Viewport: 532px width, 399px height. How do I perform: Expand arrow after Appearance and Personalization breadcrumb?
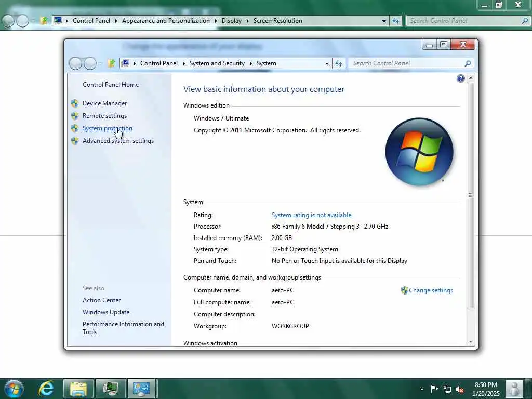(x=216, y=21)
